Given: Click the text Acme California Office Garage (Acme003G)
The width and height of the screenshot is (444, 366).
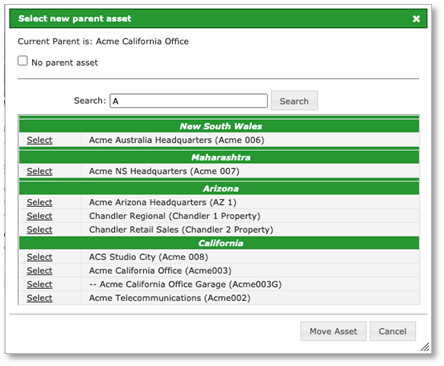Looking at the screenshot, I should [185, 284].
